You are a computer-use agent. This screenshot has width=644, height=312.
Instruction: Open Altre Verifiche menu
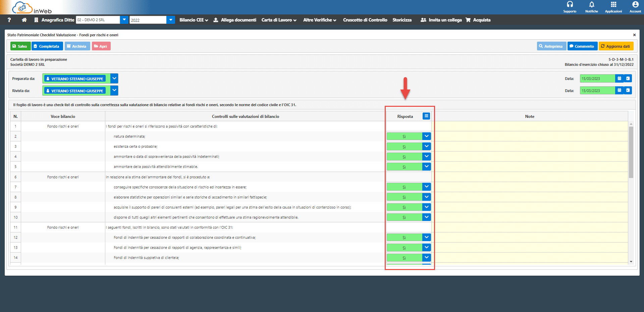[320, 20]
